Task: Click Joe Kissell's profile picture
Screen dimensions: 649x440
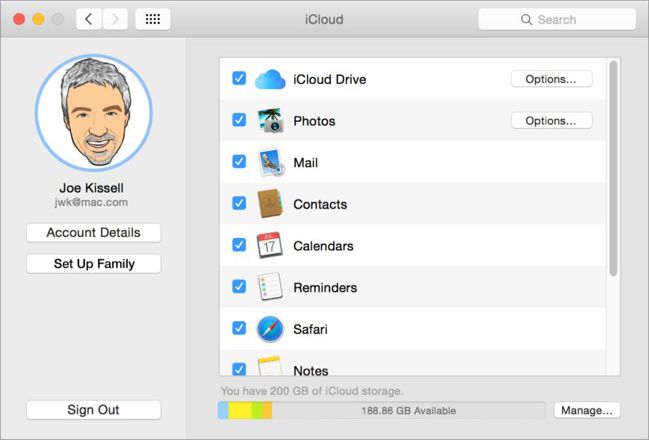Action: [x=94, y=113]
